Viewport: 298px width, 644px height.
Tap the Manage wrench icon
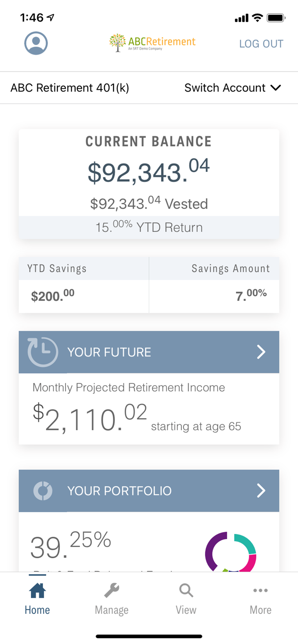(112, 591)
